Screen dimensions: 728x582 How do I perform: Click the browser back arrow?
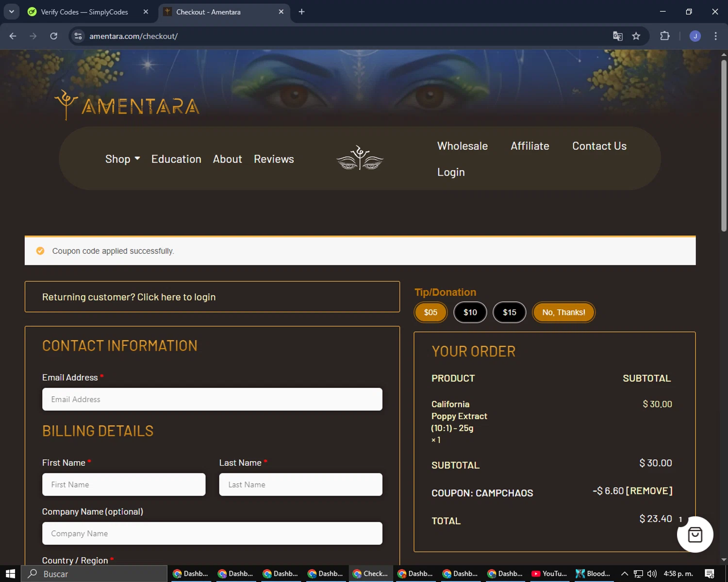pyautogui.click(x=13, y=36)
